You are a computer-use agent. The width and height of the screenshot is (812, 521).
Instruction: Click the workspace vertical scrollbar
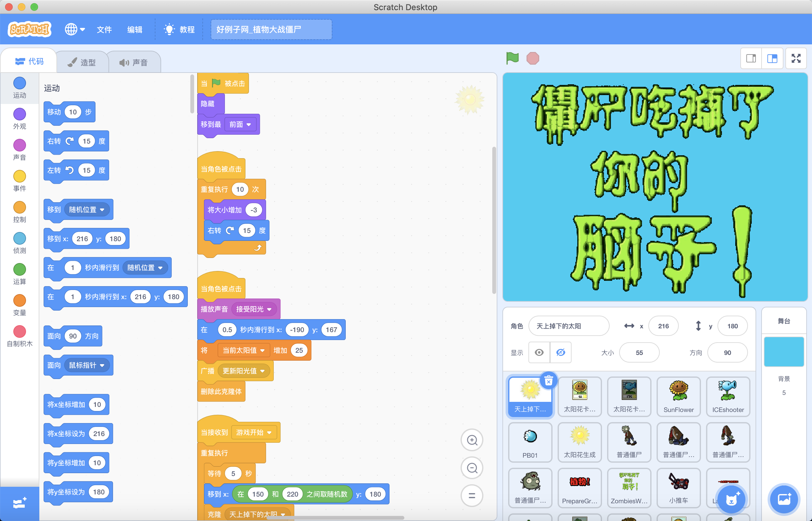(x=494, y=220)
